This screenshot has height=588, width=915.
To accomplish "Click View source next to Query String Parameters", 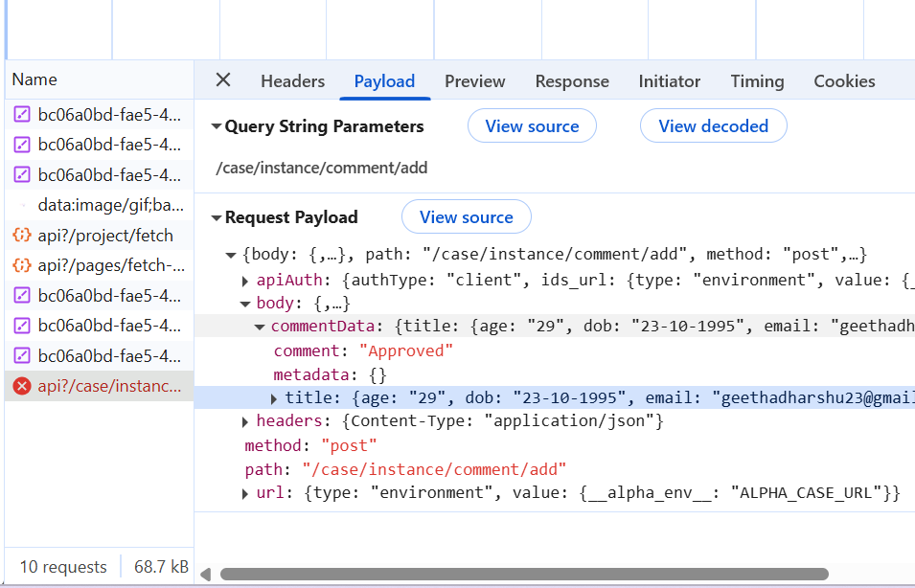I will click(x=532, y=126).
